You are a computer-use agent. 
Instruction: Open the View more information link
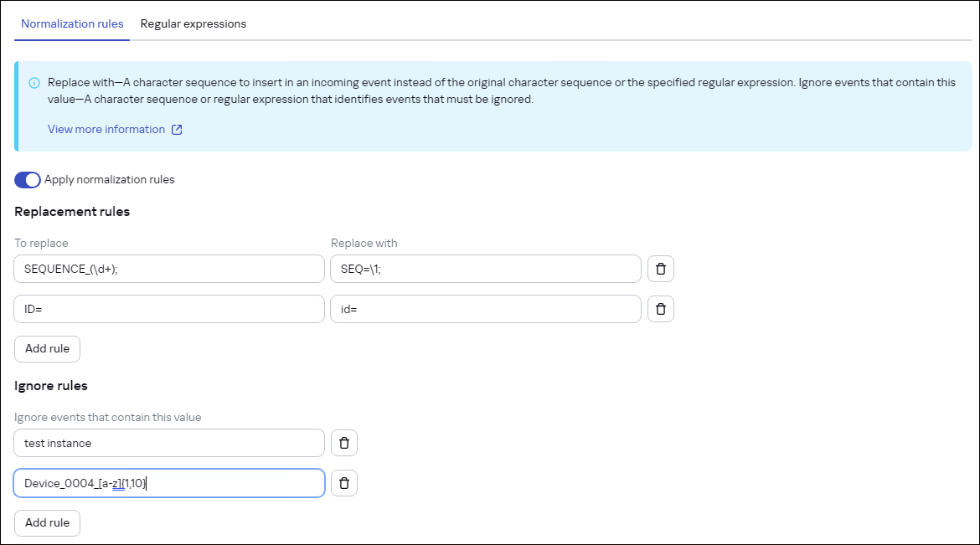click(x=106, y=129)
